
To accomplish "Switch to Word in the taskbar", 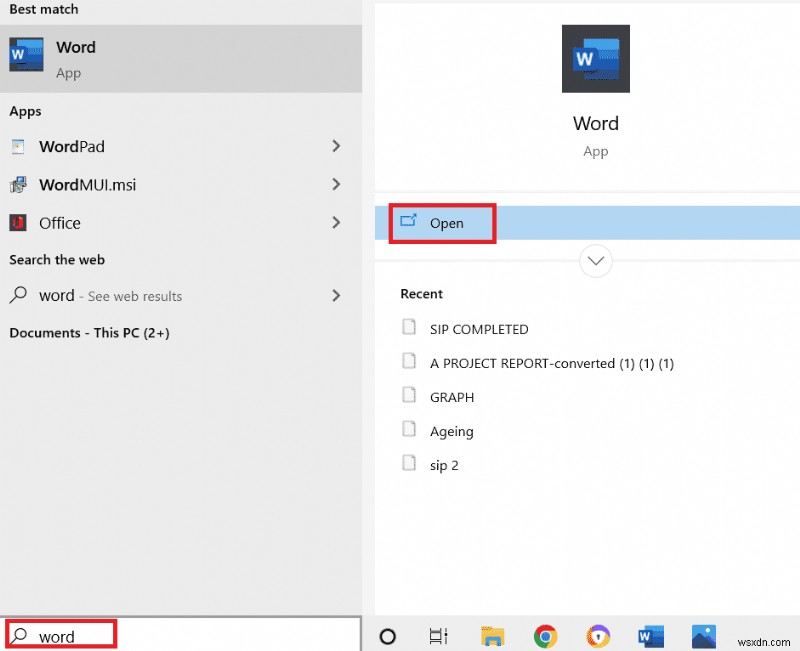I will [x=651, y=636].
